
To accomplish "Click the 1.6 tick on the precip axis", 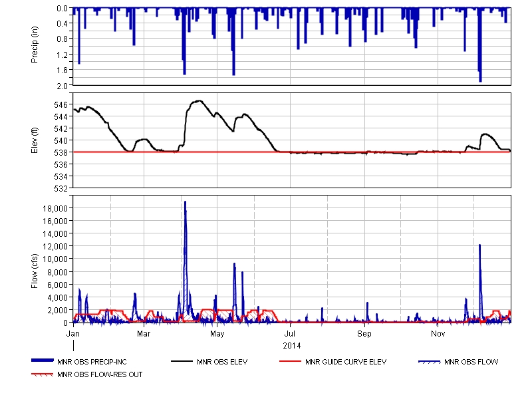I will [62, 70].
